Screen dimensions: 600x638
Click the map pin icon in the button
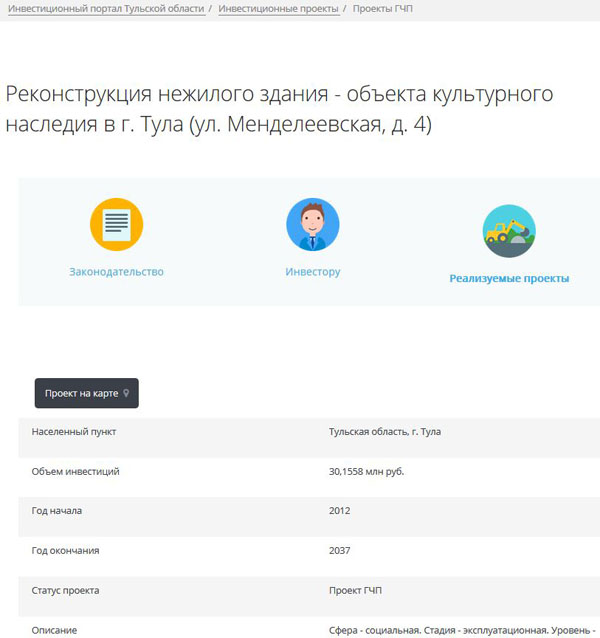point(126,394)
